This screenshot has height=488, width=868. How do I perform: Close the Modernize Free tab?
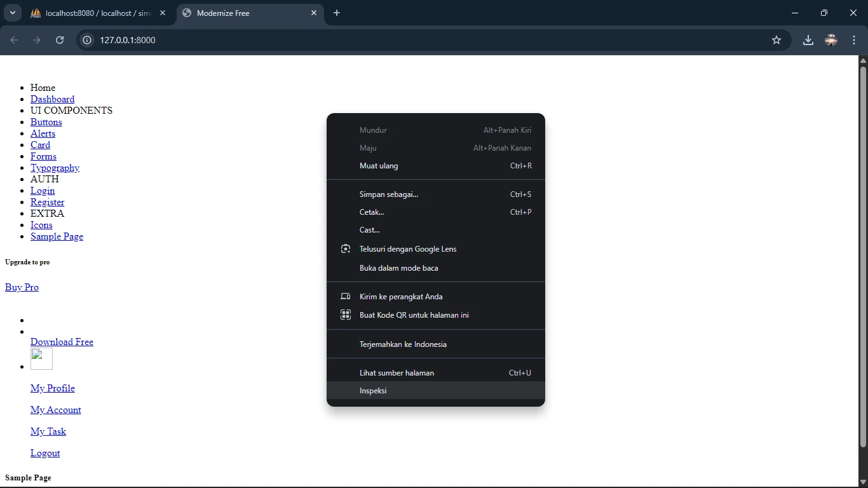pyautogui.click(x=314, y=13)
